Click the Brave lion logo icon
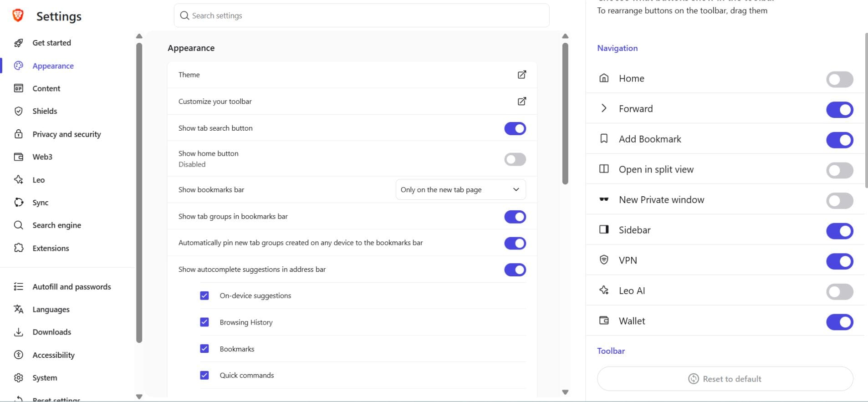868x402 pixels. click(x=18, y=15)
